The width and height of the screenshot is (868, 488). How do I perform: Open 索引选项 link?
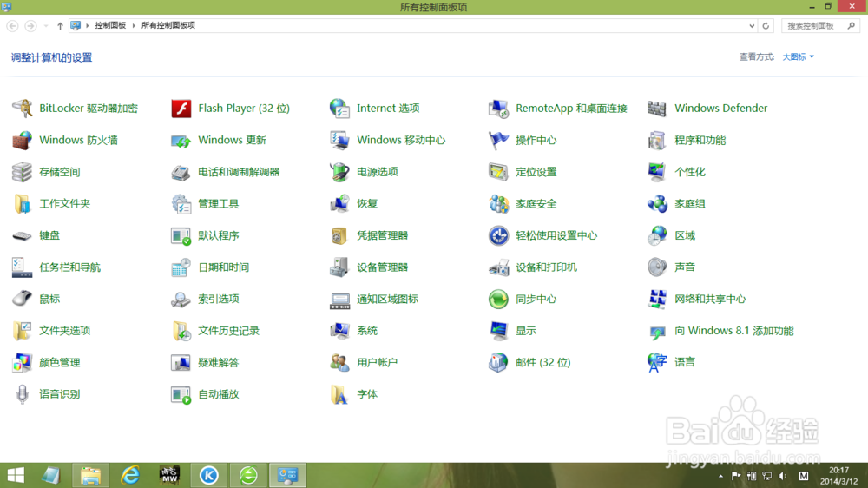(x=219, y=299)
